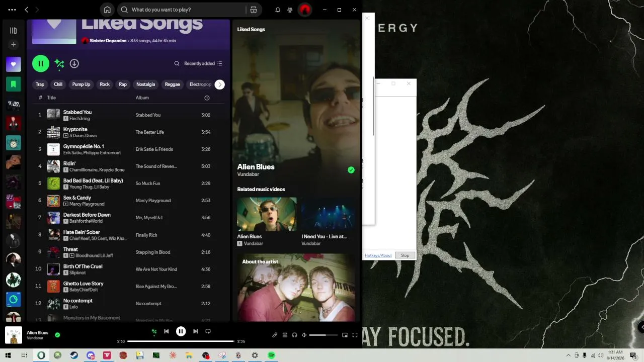Select the song Birth Of The Cruel
The width and height of the screenshot is (644, 362).
click(83, 266)
